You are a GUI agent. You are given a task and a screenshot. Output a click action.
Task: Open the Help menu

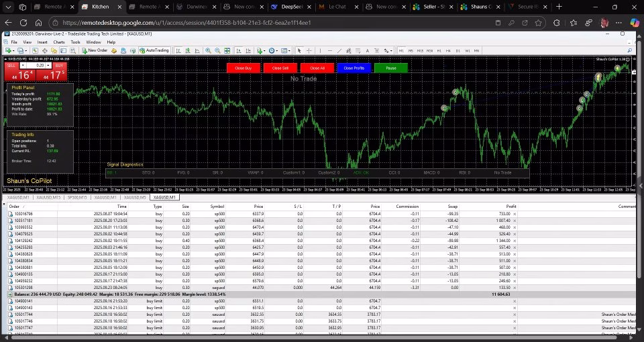tap(111, 42)
